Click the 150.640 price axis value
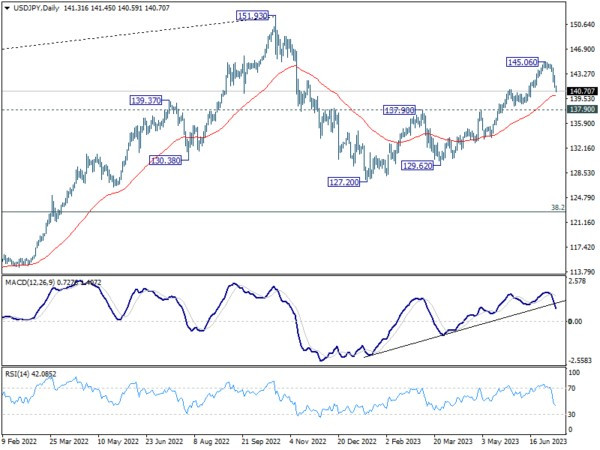 pyautogui.click(x=582, y=24)
